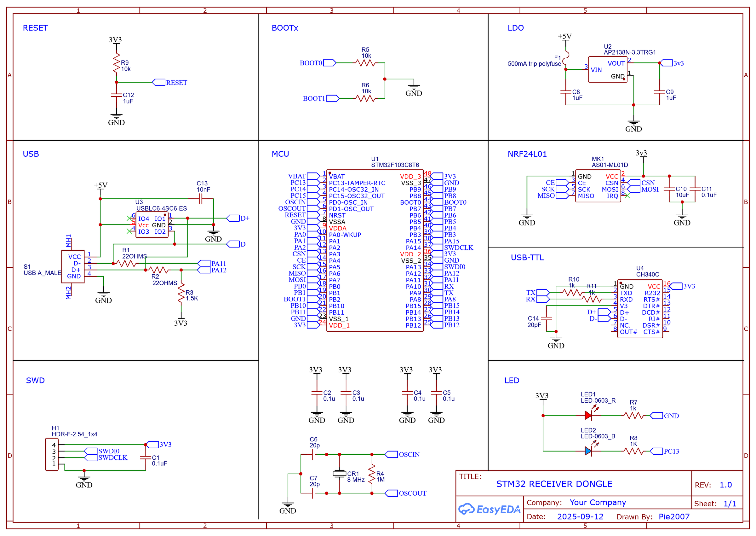756x536 pixels.
Task: Select resistor R10 1k in the USB-TTL block
Action: point(572,292)
